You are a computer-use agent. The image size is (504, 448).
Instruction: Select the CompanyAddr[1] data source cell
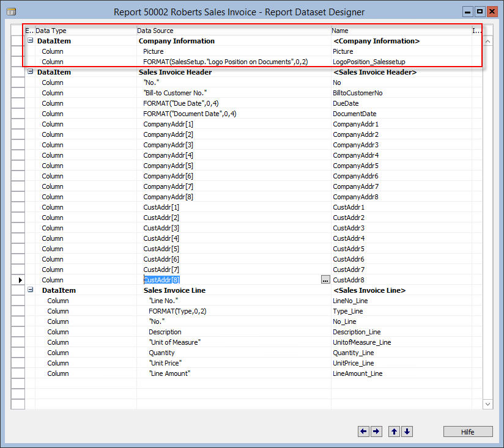click(234, 124)
